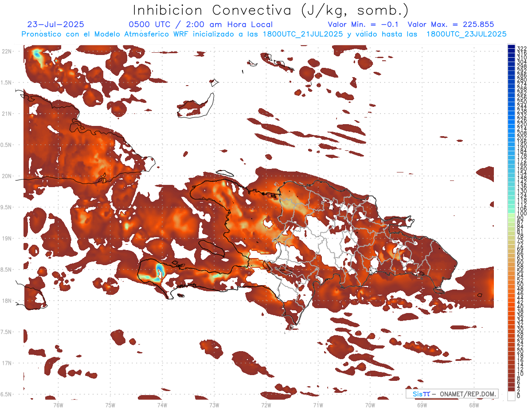Click the longitude label '73W'
This screenshot has width=532, height=411.
click(214, 405)
